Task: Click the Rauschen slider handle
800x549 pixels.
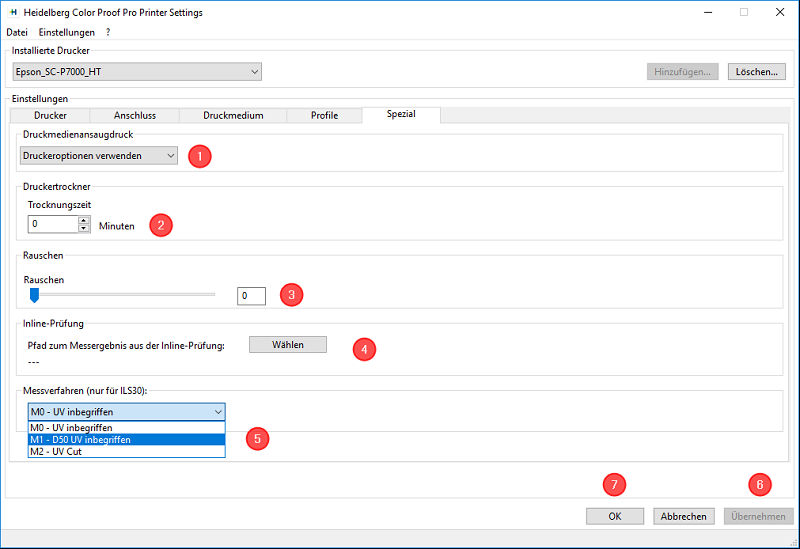Action: point(34,295)
